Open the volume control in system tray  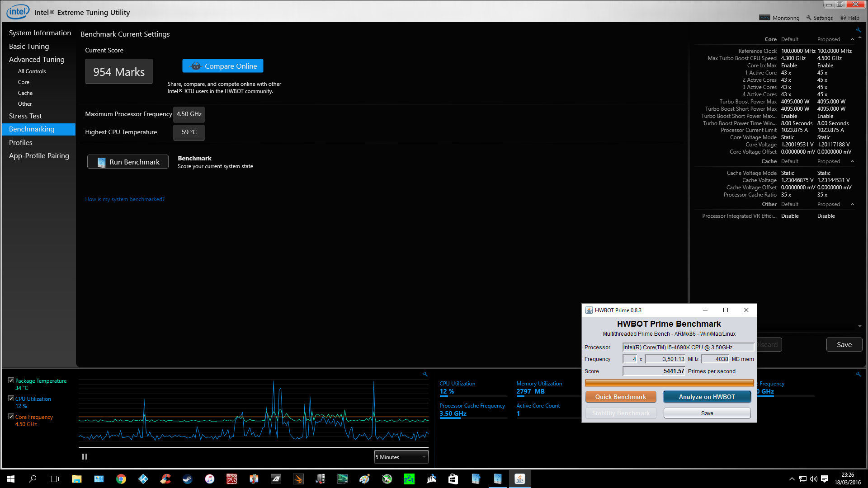tap(814, 479)
